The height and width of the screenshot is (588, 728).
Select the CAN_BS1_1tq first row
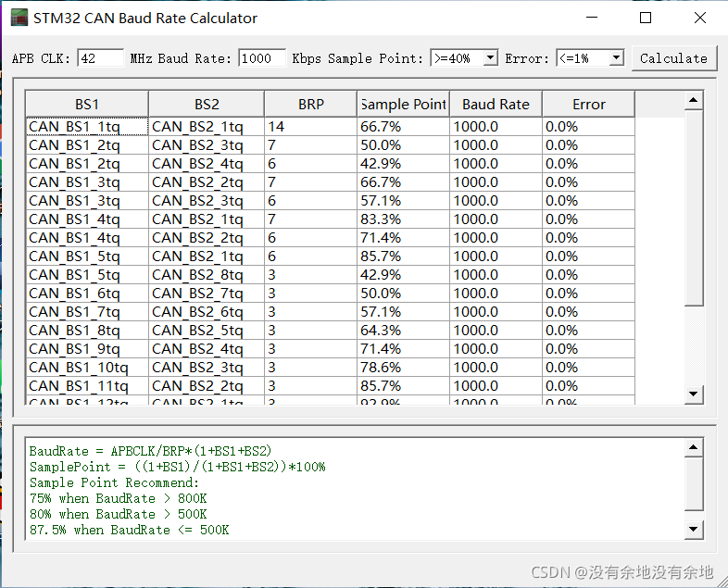pyautogui.click(x=87, y=127)
